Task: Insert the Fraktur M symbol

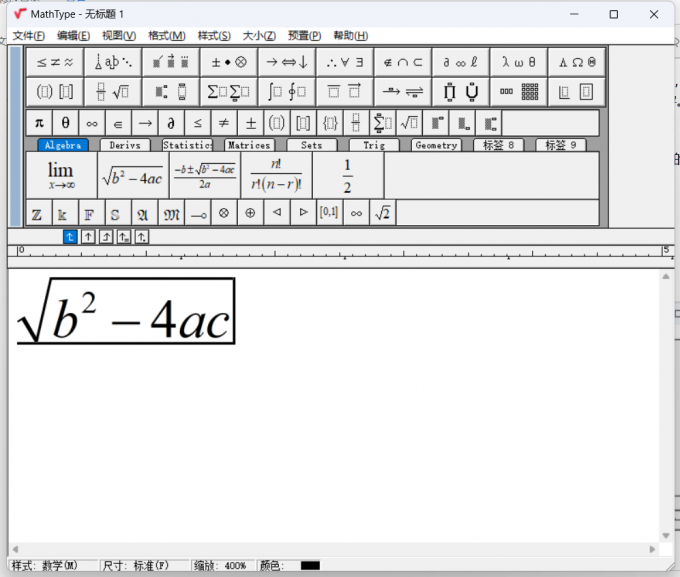Action: (x=171, y=213)
